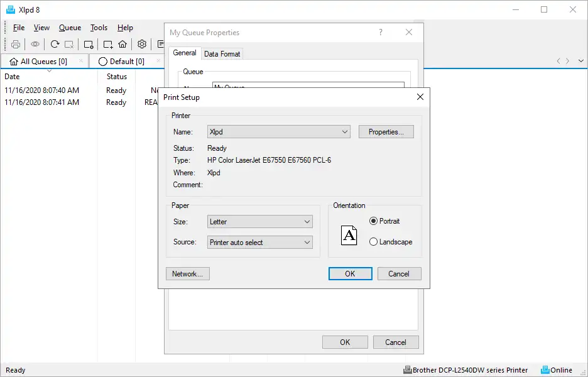Screen dimensions: 588x377
Task: Click the queue properties toolbar icon
Action: click(89, 44)
